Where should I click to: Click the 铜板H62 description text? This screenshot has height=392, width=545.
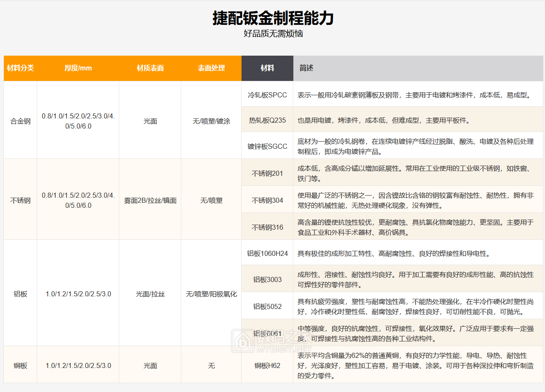tap(416, 365)
